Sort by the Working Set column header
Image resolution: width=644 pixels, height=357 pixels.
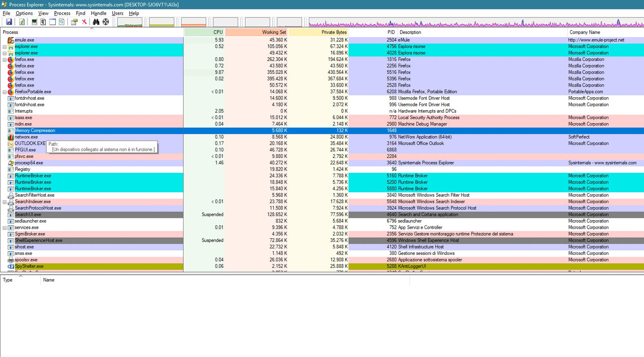coord(257,32)
